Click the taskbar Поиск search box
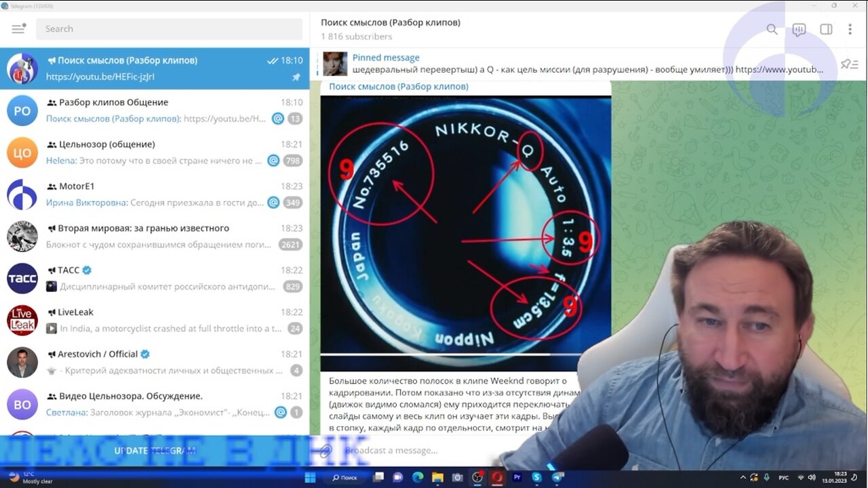This screenshot has height=488, width=868. (344, 477)
